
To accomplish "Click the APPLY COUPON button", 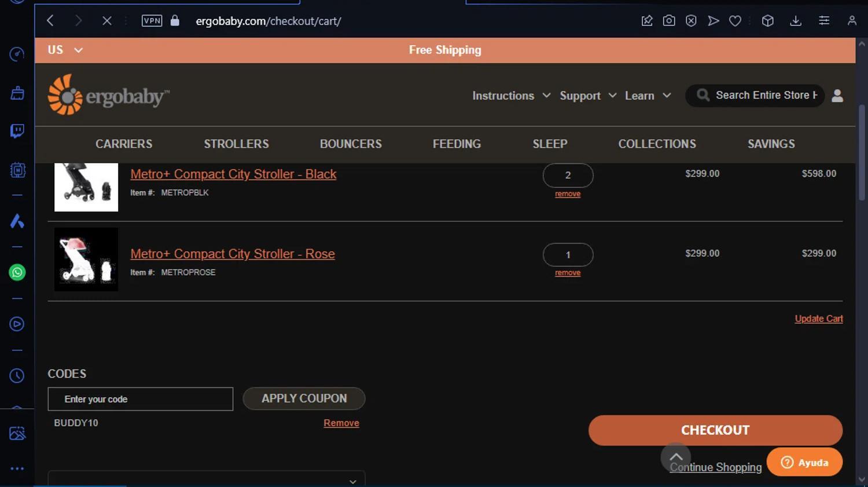I will 304,398.
